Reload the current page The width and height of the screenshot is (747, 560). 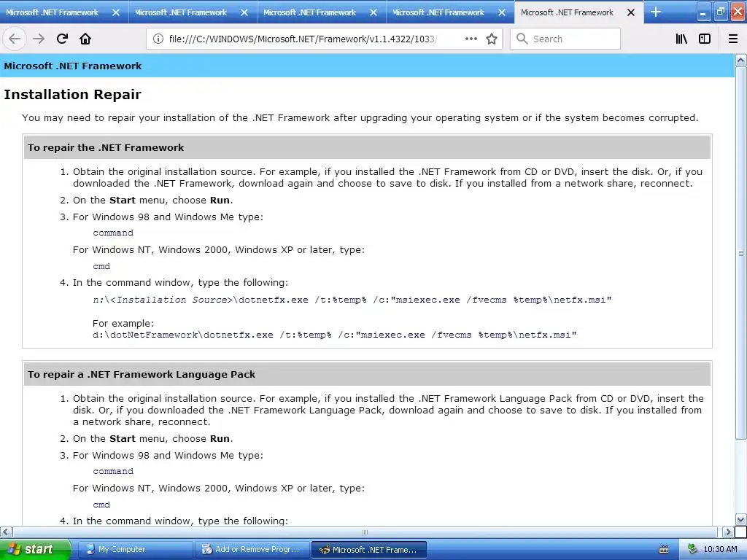(62, 39)
